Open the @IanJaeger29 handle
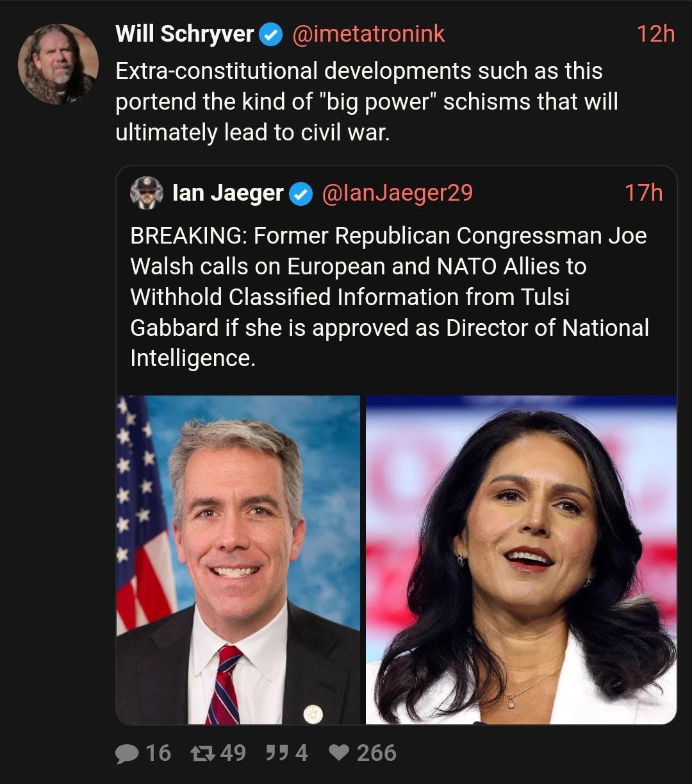Image resolution: width=692 pixels, height=784 pixels. click(397, 193)
